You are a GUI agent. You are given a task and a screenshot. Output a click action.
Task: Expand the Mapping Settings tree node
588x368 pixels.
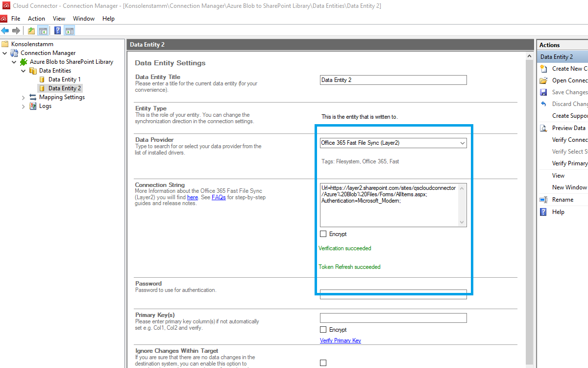tap(23, 98)
